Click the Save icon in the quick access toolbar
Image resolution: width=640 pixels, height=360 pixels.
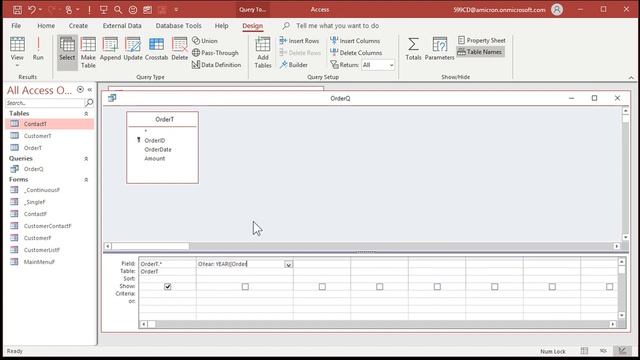point(17,9)
